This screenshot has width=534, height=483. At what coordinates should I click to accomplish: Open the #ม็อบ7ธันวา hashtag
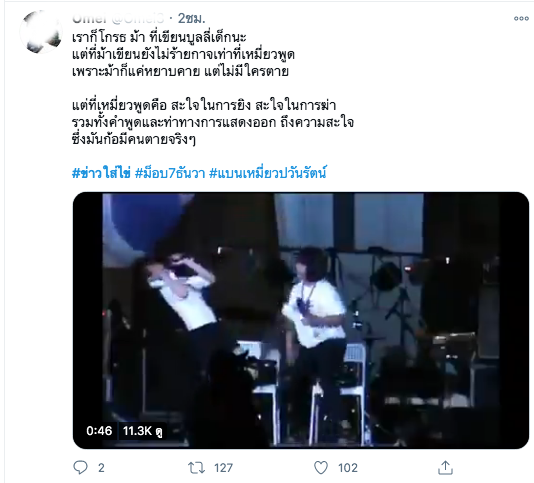pyautogui.click(x=170, y=173)
